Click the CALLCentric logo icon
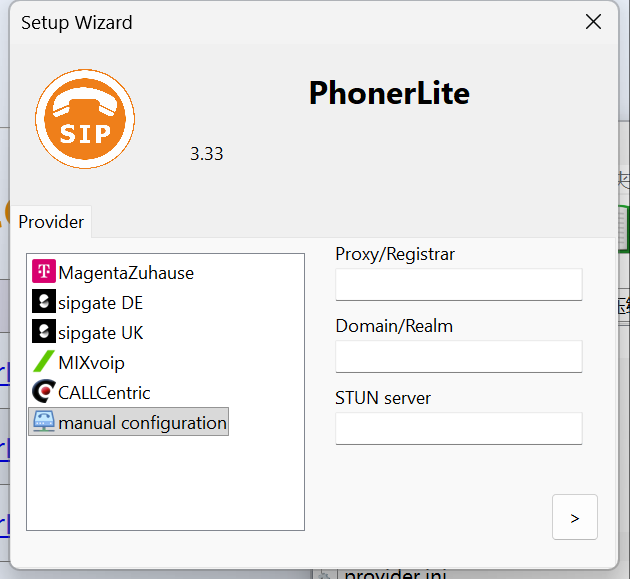The width and height of the screenshot is (630, 579). tap(44, 392)
